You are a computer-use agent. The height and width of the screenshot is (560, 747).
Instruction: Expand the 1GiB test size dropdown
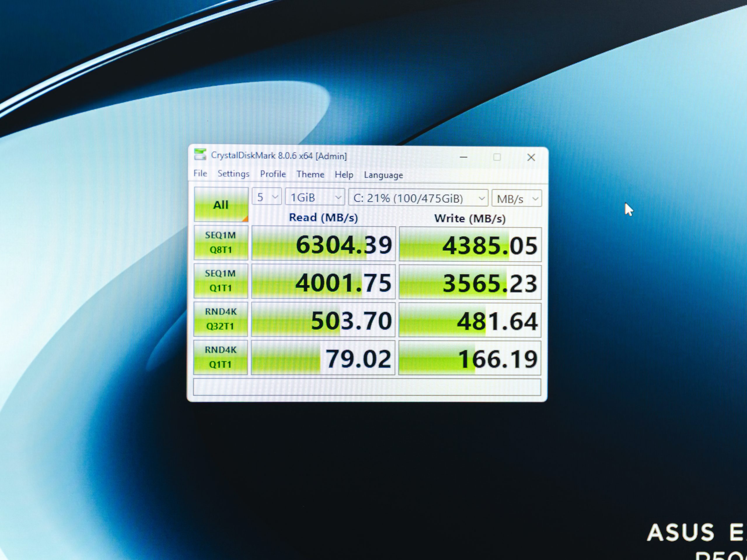[315, 197]
